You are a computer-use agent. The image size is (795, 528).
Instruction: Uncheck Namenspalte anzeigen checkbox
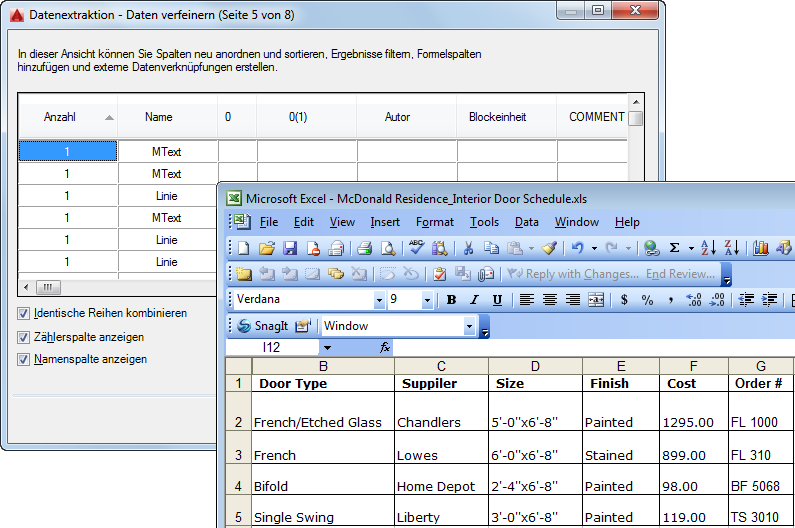[23, 360]
